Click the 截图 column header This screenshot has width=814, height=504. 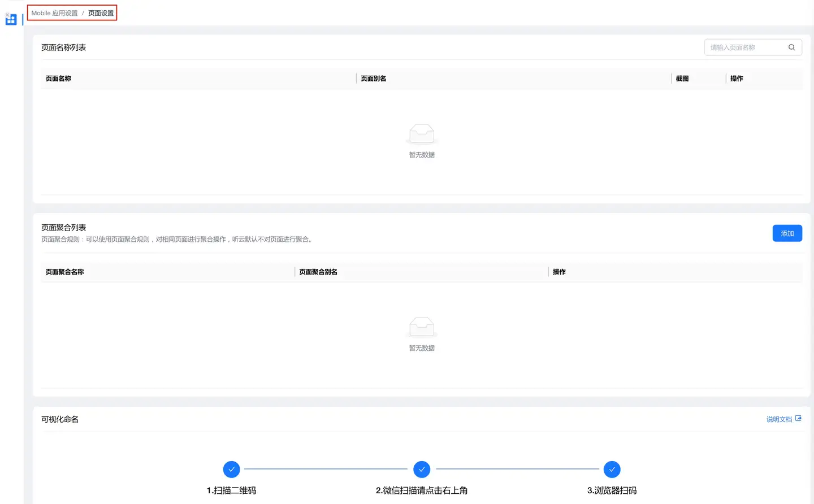(682, 79)
